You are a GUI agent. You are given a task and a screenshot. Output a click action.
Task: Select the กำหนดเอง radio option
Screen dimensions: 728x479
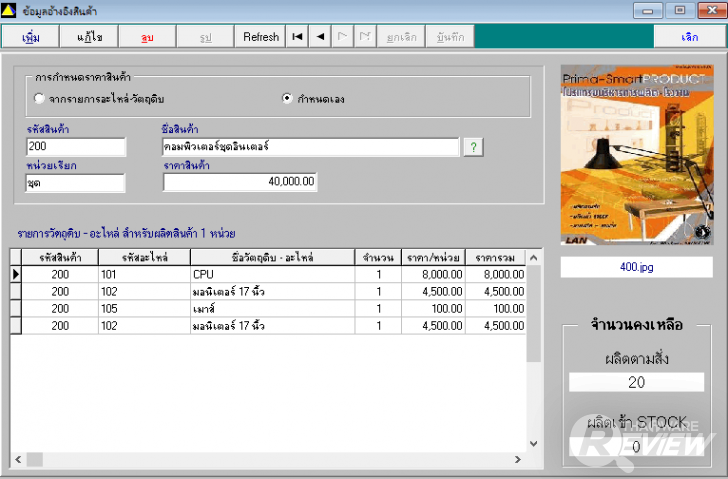[x=287, y=98]
